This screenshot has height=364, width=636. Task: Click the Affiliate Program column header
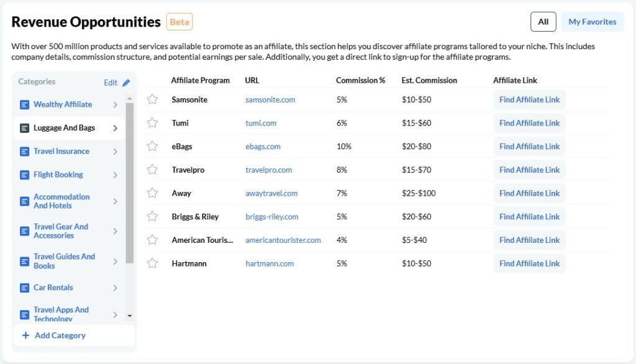(x=200, y=80)
